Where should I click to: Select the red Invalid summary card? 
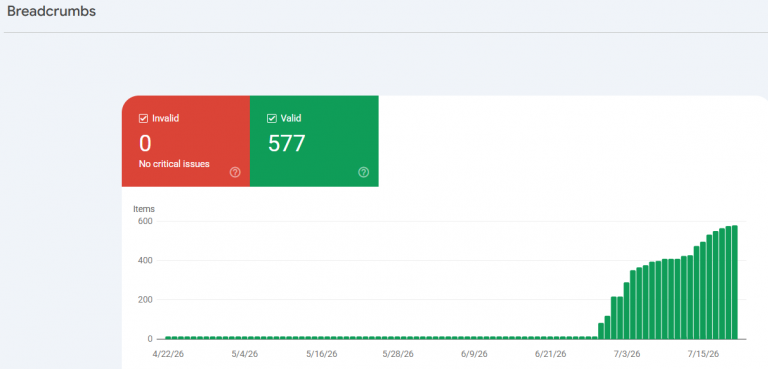(186, 141)
